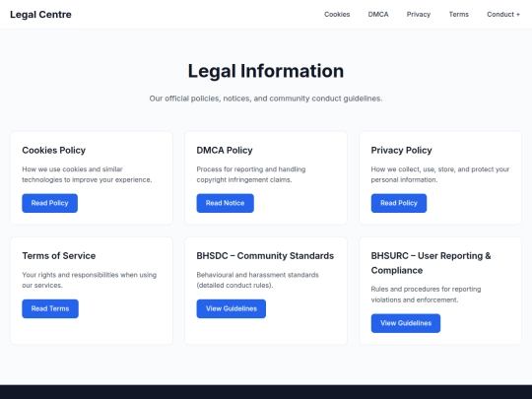Click Read Notice in DMCA Policy card
Screen dimensions: 532x399
(225, 203)
